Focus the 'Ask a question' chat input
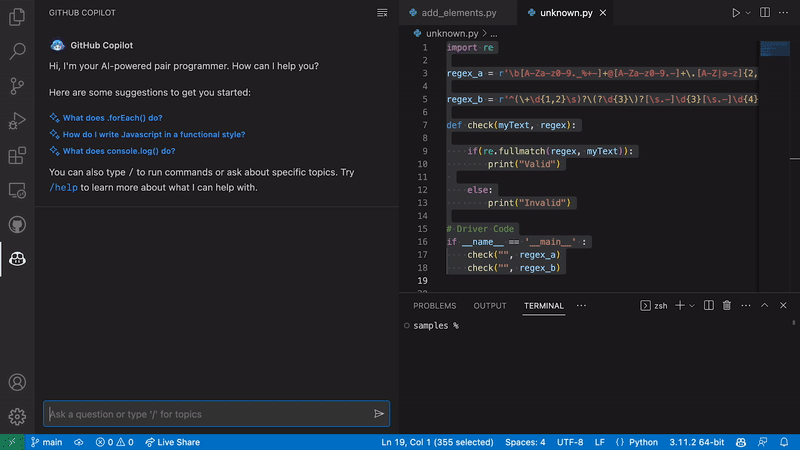The height and width of the screenshot is (450, 800). pyautogui.click(x=205, y=414)
